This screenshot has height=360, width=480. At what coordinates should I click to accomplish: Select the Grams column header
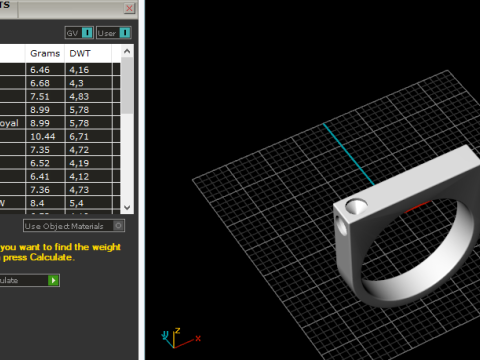(45, 53)
